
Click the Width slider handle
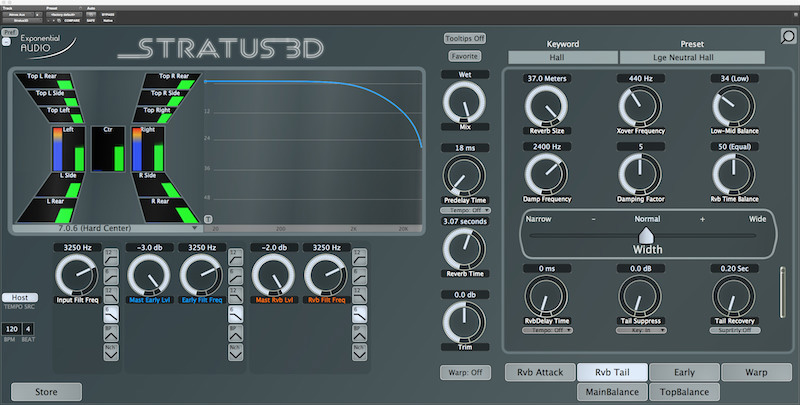pyautogui.click(x=645, y=236)
